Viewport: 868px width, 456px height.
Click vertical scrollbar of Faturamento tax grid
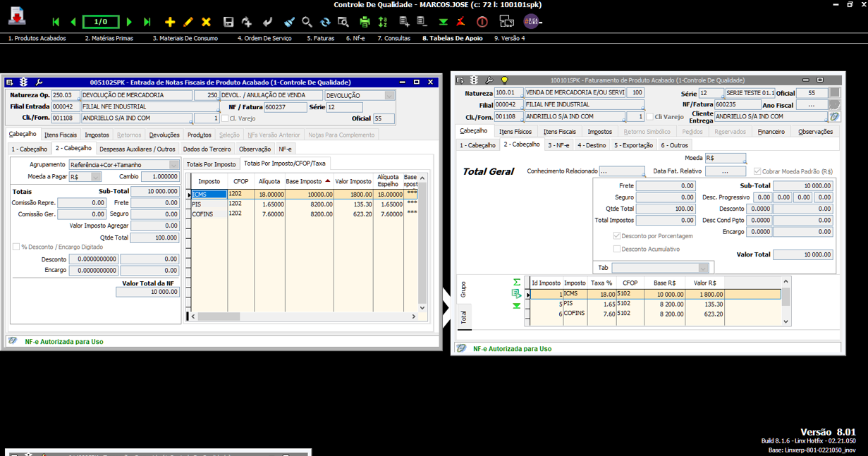(x=786, y=300)
